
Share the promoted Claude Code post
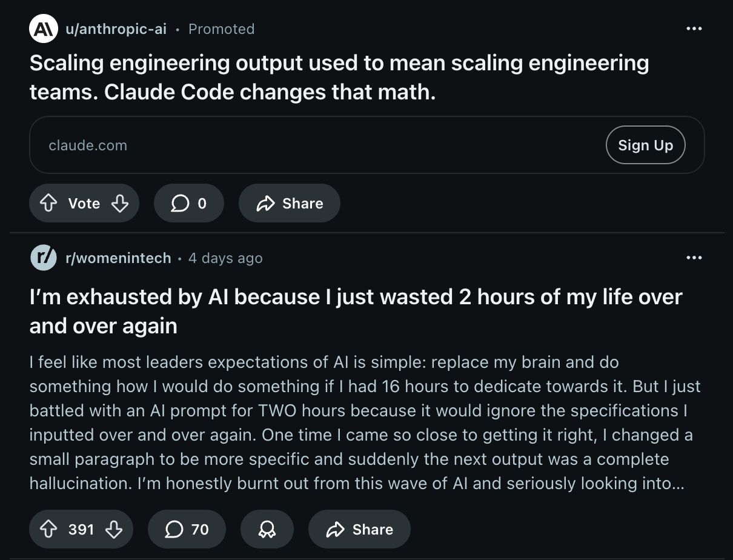(290, 204)
